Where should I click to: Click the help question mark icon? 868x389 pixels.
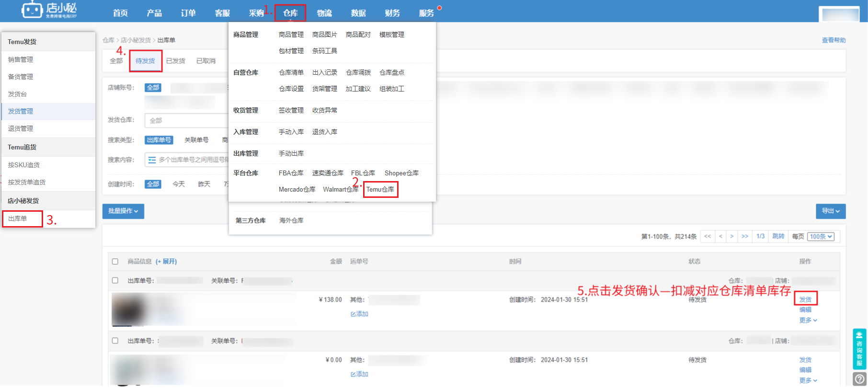[x=860, y=379]
